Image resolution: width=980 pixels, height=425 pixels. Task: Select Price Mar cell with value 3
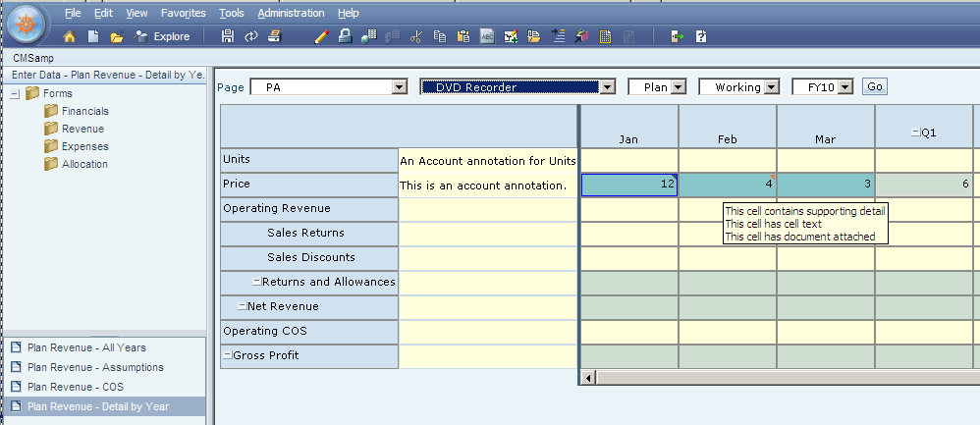click(x=826, y=185)
